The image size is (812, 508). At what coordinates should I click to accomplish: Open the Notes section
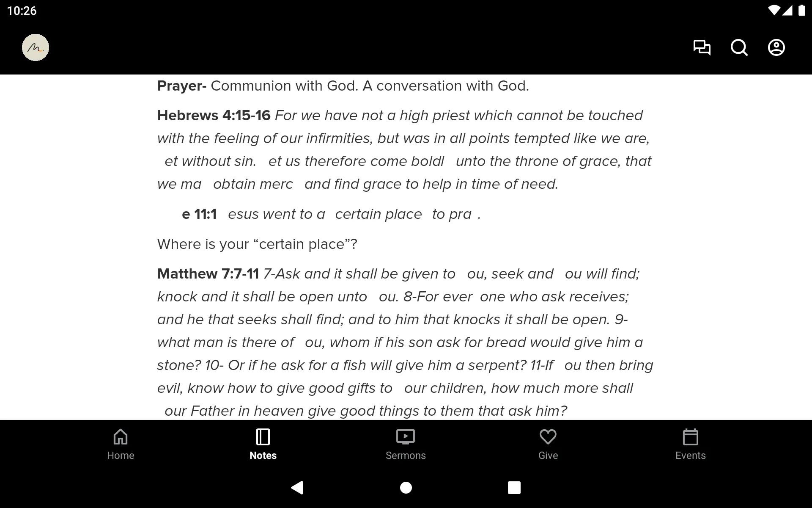tap(263, 443)
